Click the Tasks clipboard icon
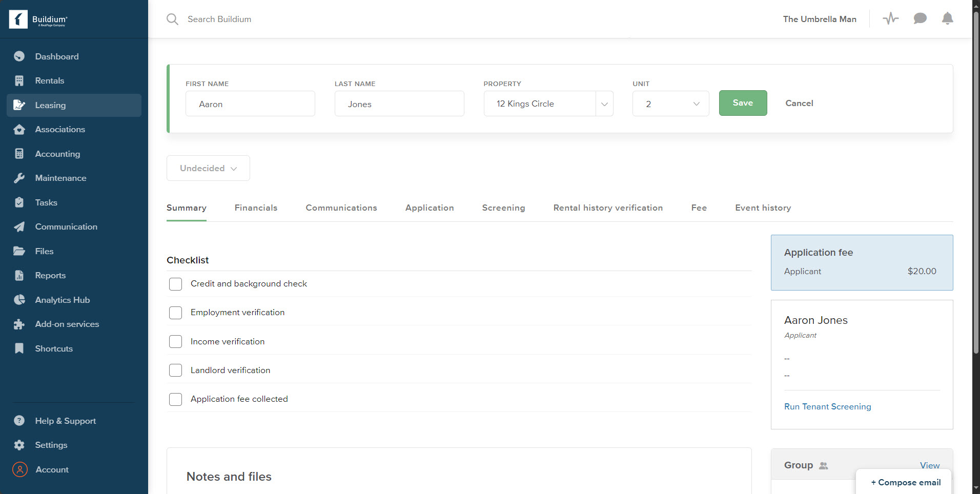The height and width of the screenshot is (494, 980). 19,202
